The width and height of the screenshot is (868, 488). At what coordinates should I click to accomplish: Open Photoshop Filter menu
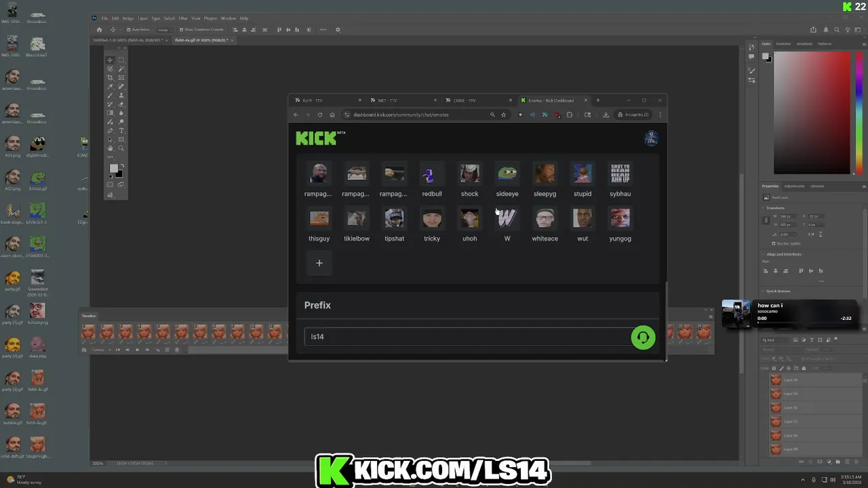[183, 18]
